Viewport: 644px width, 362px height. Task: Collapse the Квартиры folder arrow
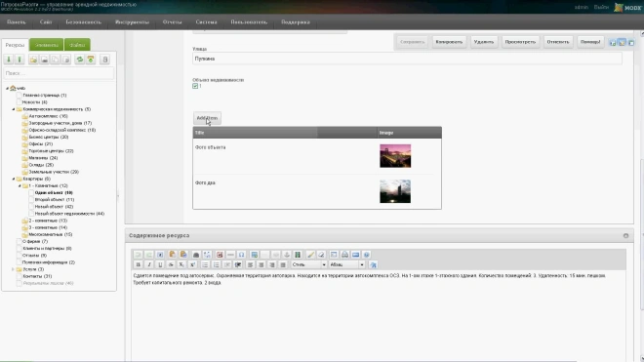tap(13, 179)
